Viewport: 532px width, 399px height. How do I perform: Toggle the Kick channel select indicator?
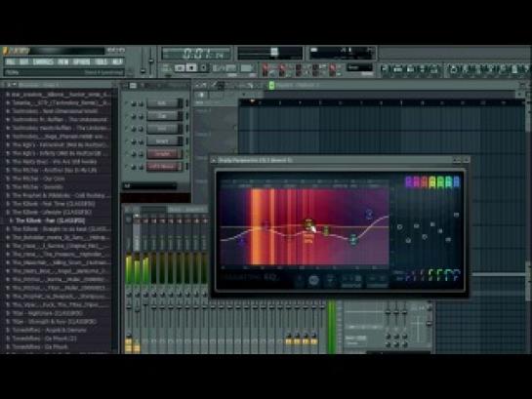pyautogui.click(x=187, y=103)
